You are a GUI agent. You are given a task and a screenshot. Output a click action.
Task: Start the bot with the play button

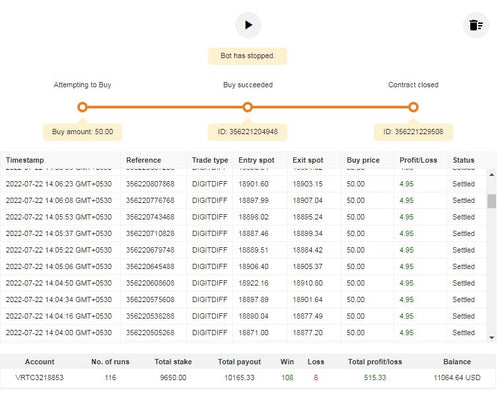coord(248,25)
